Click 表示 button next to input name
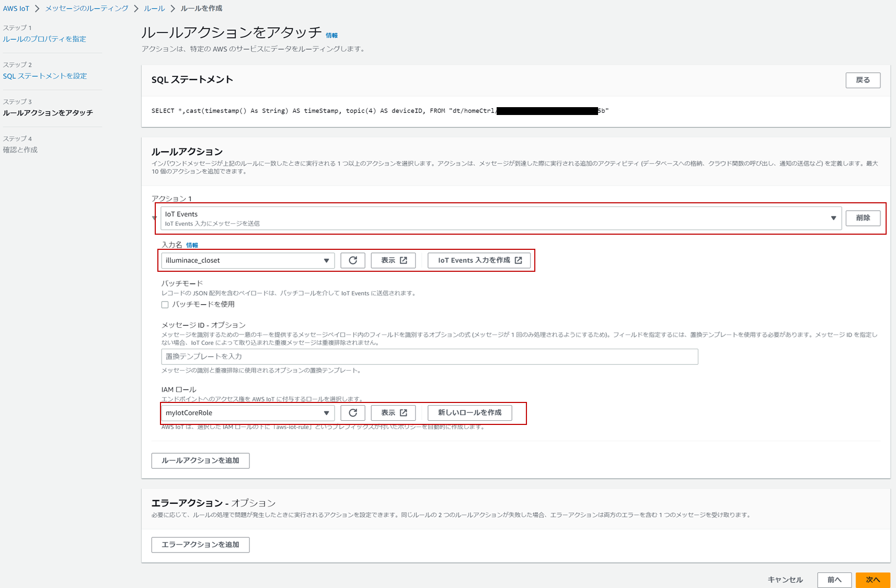Screen dimensions: 896x588 tap(394, 260)
